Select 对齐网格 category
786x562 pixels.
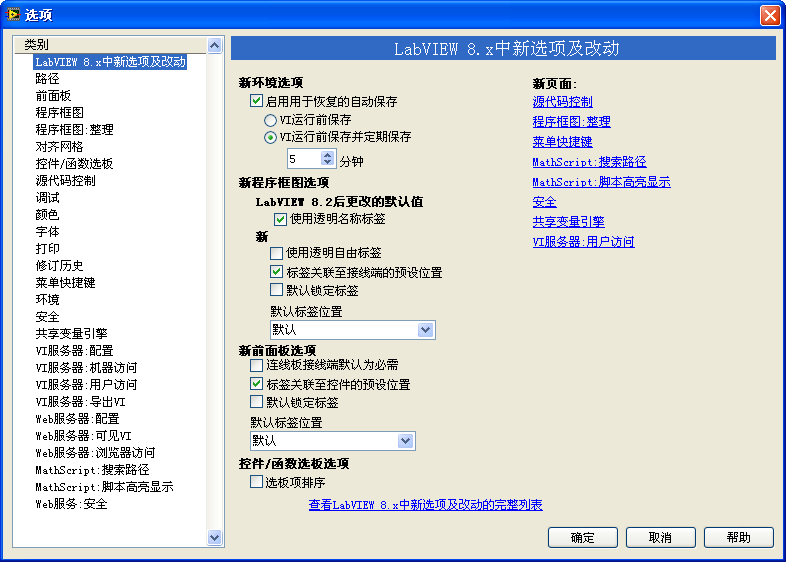(x=60, y=147)
